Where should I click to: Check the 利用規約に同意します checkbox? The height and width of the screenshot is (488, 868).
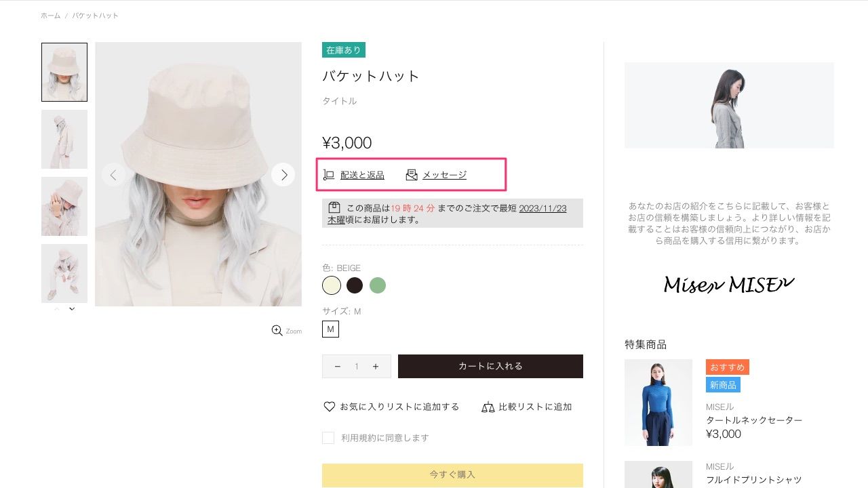coord(328,438)
